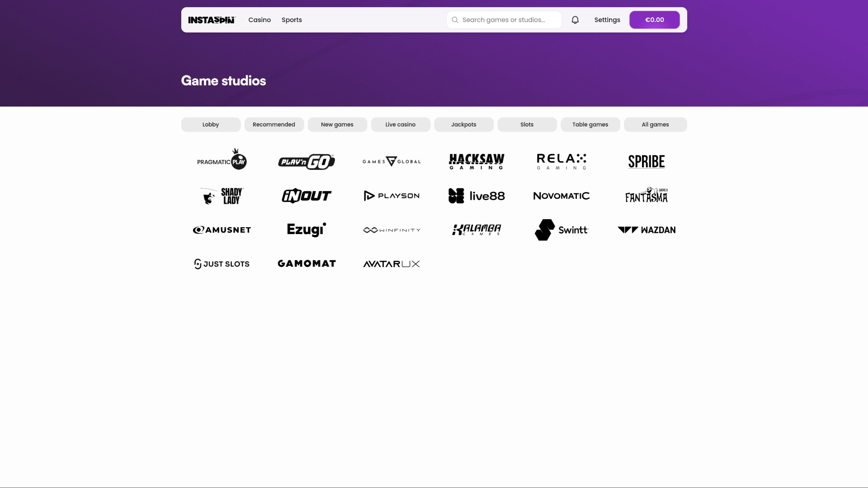The width and height of the screenshot is (868, 488).
Task: Open the Fantasma Games studio
Action: [x=646, y=194]
